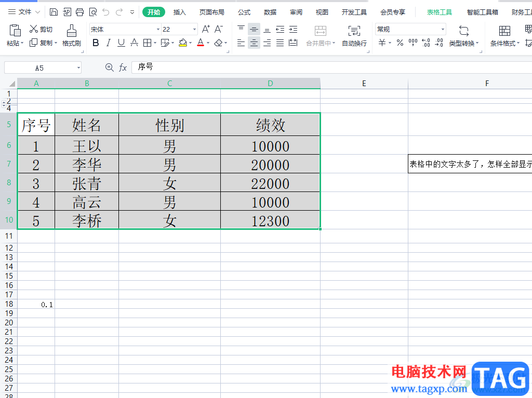The width and height of the screenshot is (532, 398).
Task: Open font size dropdown showing 22
Action: (x=194, y=30)
